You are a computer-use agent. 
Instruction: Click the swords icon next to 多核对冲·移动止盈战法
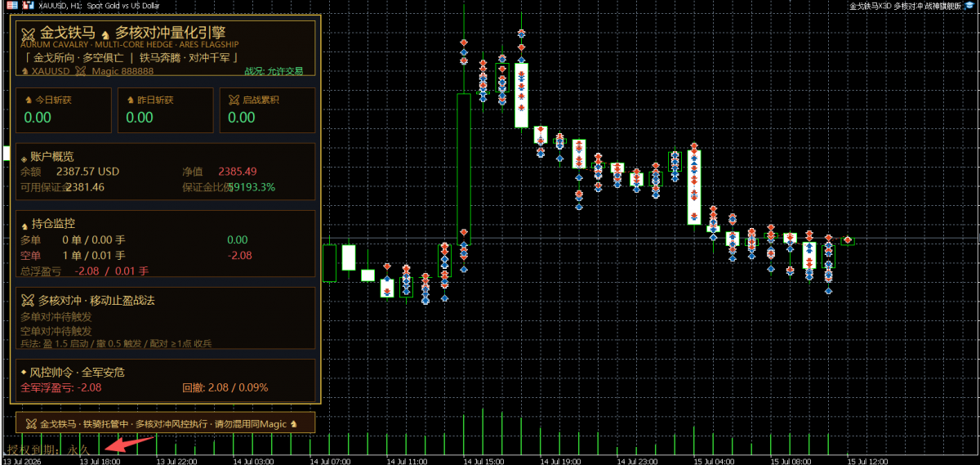[x=28, y=300]
